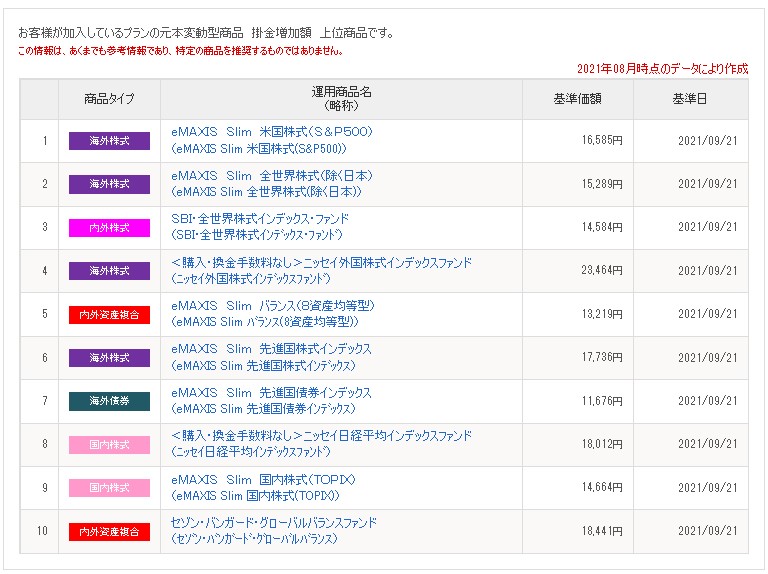Click date 2021/09/21 in S&P500 row
This screenshot has height=574, width=768.
(707, 141)
